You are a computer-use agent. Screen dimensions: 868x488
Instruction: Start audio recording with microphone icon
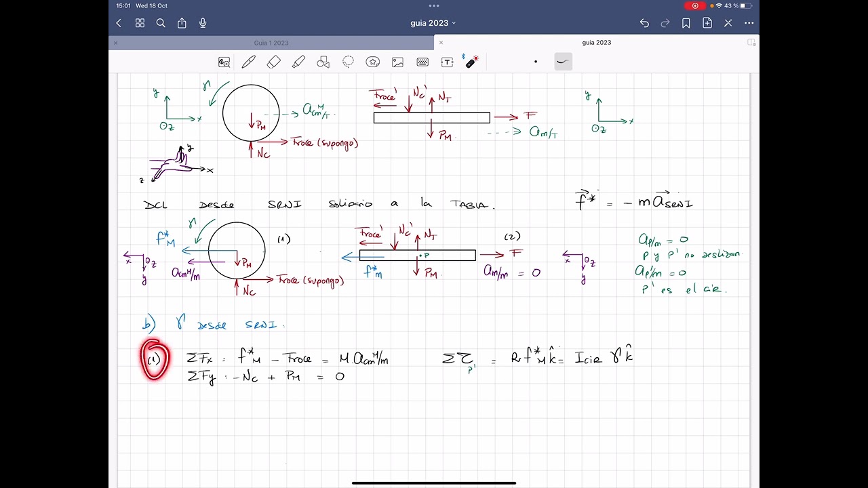pyautogui.click(x=203, y=23)
